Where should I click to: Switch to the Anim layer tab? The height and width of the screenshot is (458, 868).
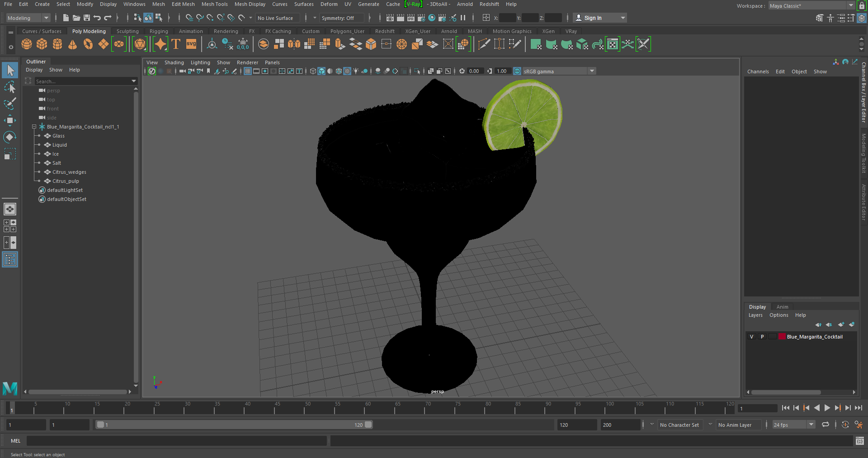tap(782, 307)
